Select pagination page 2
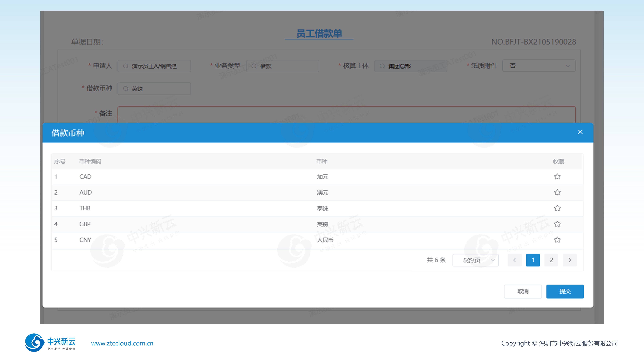Image resolution: width=644 pixels, height=362 pixels. (x=551, y=260)
